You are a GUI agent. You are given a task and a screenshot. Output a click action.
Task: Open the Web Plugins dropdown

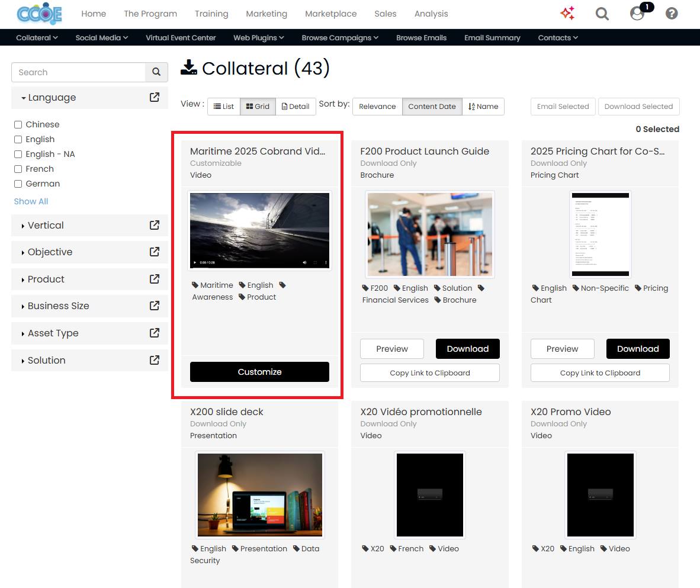[258, 37]
